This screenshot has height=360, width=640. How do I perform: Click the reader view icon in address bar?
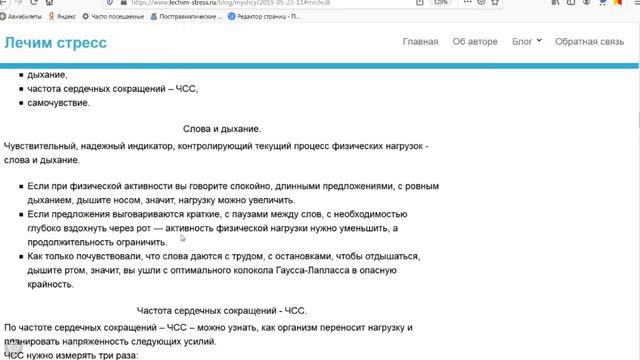[420, 2]
